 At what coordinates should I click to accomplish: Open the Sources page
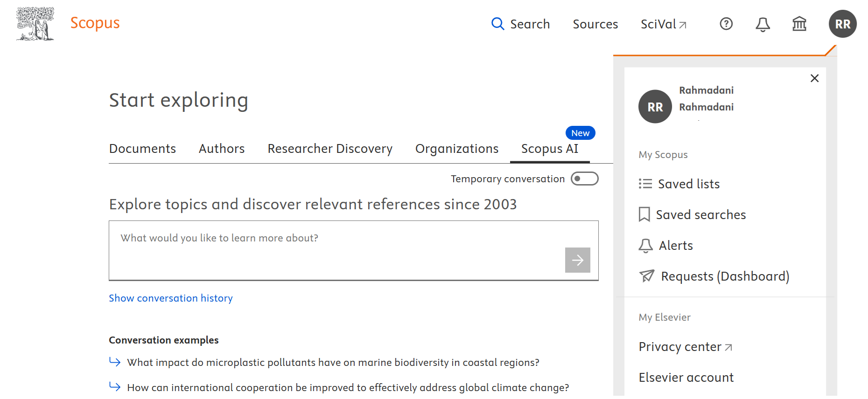pyautogui.click(x=595, y=24)
